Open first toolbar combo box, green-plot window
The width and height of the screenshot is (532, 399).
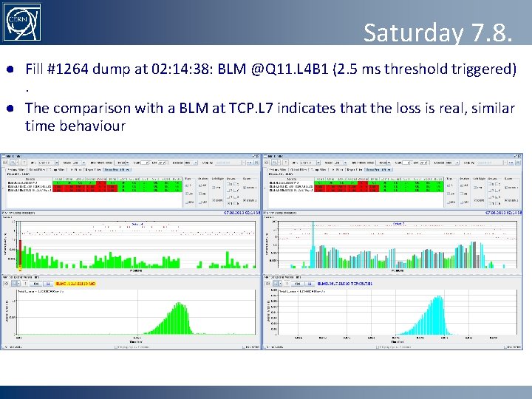tap(49, 163)
